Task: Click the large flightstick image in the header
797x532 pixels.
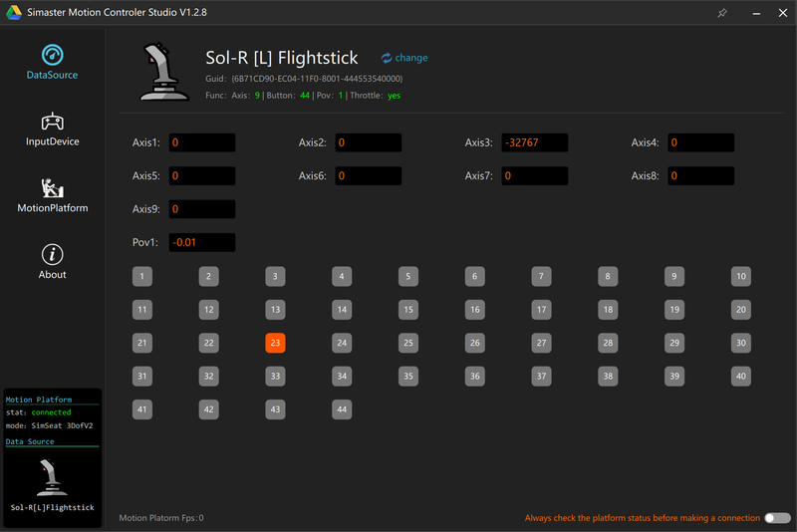Action: [164, 72]
